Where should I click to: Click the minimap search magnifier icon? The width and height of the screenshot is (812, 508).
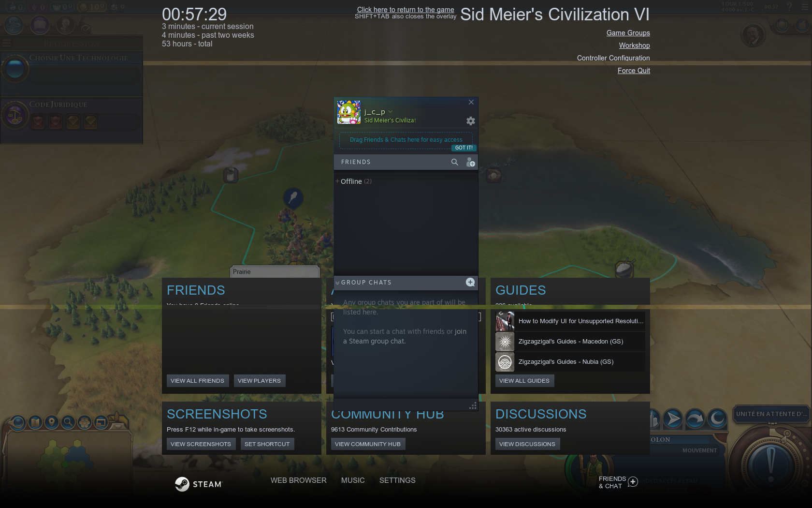click(x=68, y=422)
